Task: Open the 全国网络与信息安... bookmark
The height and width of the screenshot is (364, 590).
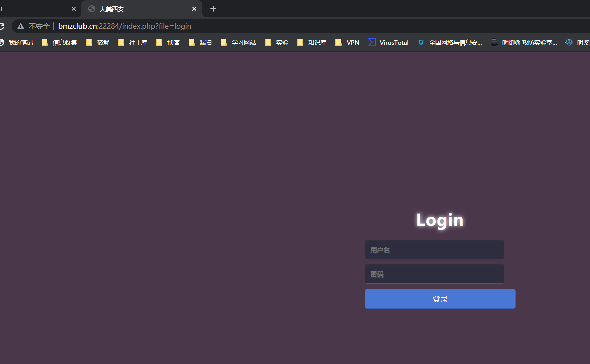Action: pos(450,43)
